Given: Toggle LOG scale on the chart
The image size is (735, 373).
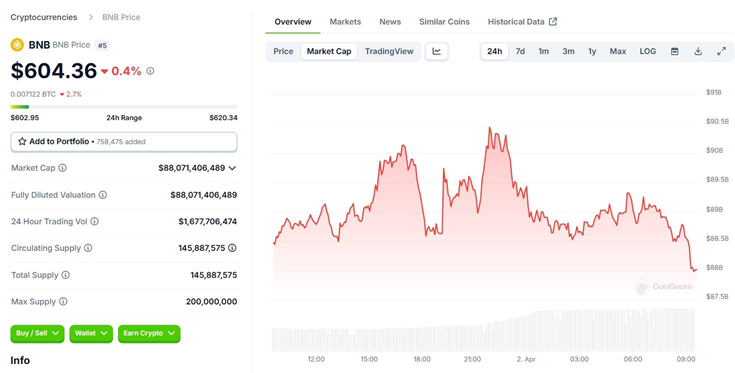Looking at the screenshot, I should 648,52.
